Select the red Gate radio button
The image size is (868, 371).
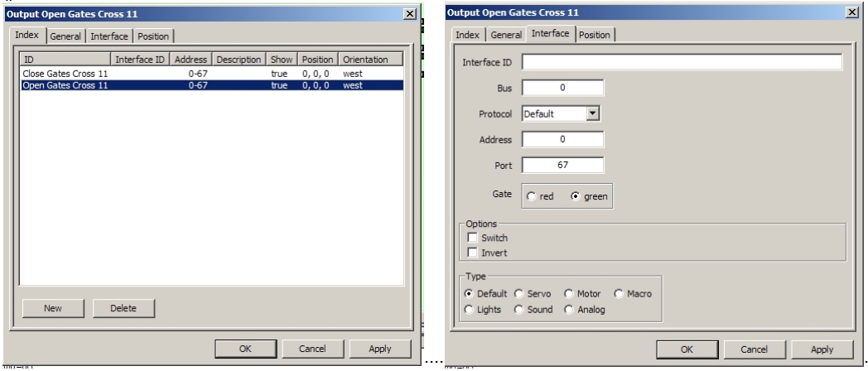pyautogui.click(x=530, y=196)
